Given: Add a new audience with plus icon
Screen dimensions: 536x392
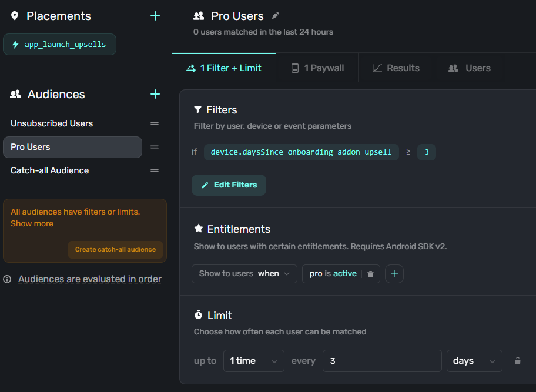Looking at the screenshot, I should pyautogui.click(x=155, y=94).
